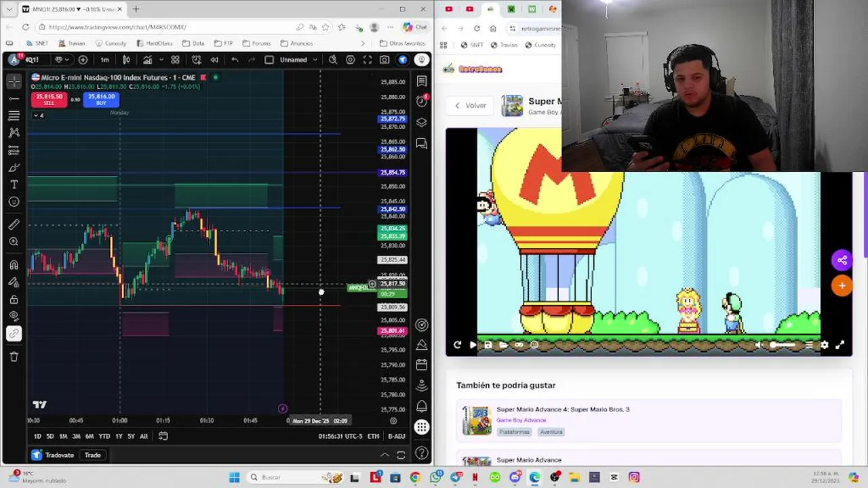Viewport: 868px width, 488px height.
Task: Select the trend line drawing tool
Action: (14, 99)
